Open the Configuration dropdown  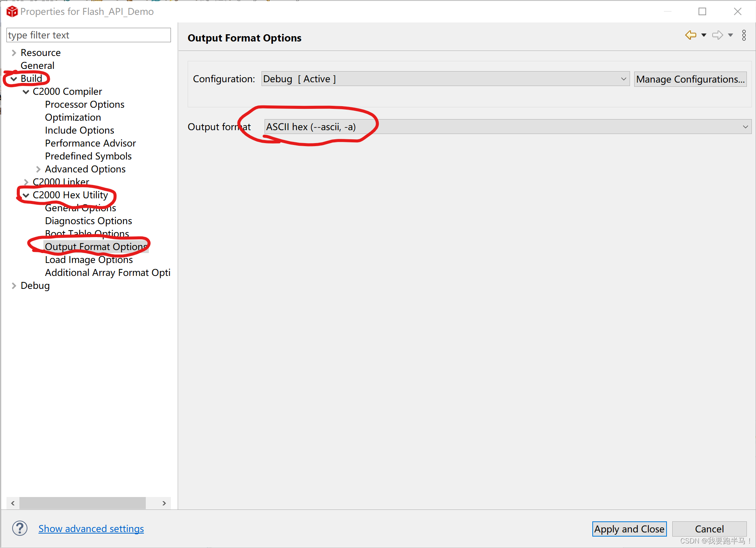(x=445, y=79)
